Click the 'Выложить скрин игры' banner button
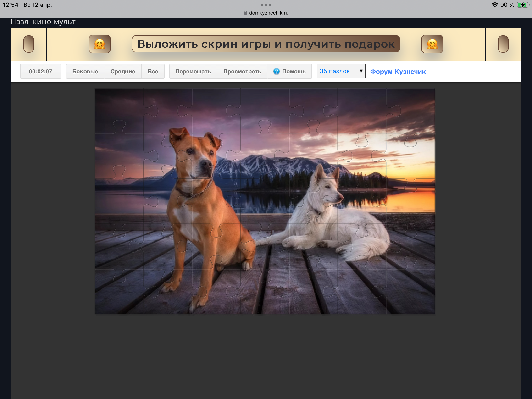This screenshot has width=532, height=399. [x=266, y=44]
